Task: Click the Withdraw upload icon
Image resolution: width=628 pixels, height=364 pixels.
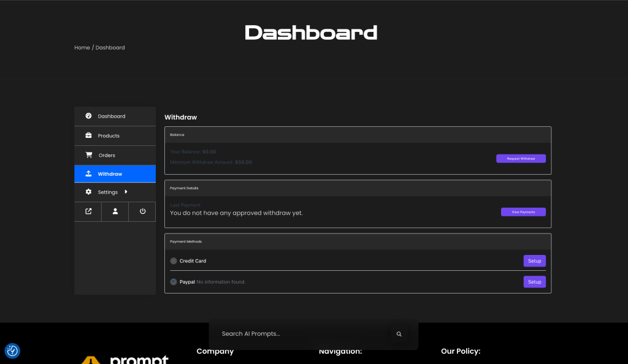Action: [88, 174]
